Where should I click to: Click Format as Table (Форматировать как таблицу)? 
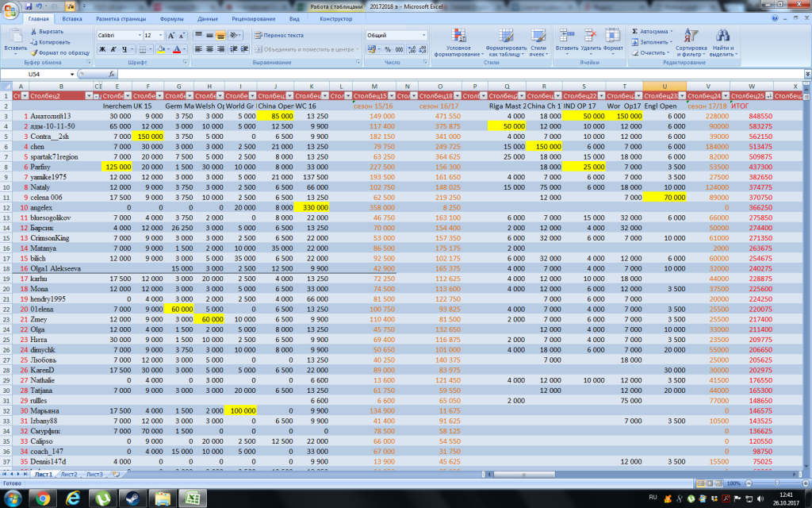point(506,37)
